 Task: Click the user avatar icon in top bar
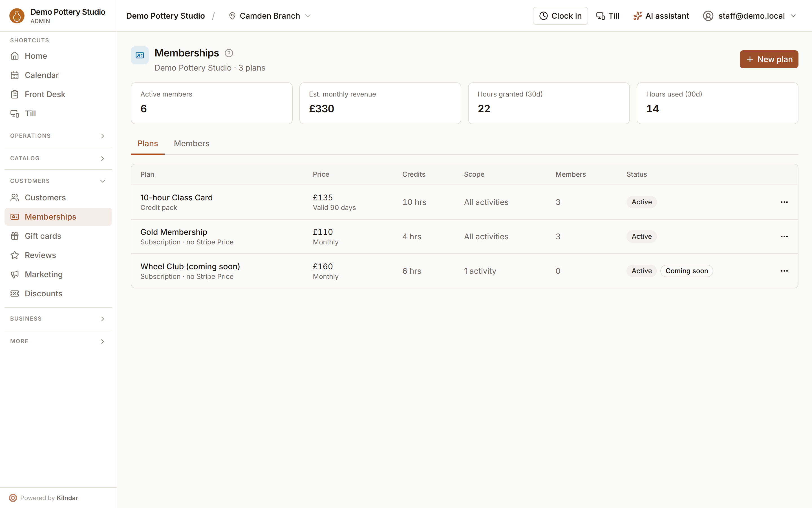[x=708, y=16]
